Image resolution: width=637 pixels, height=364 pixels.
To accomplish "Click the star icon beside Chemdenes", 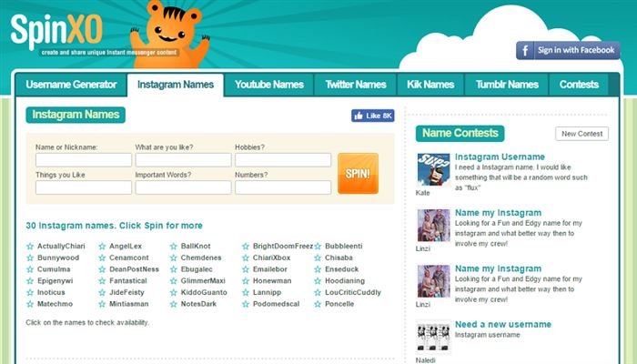I will tap(174, 258).
